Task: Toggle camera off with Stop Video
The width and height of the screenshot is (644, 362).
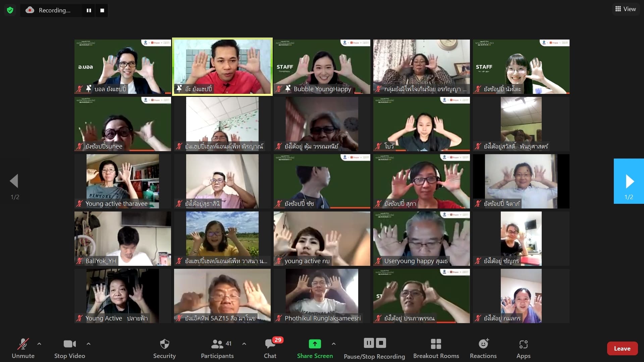Action: point(70,349)
